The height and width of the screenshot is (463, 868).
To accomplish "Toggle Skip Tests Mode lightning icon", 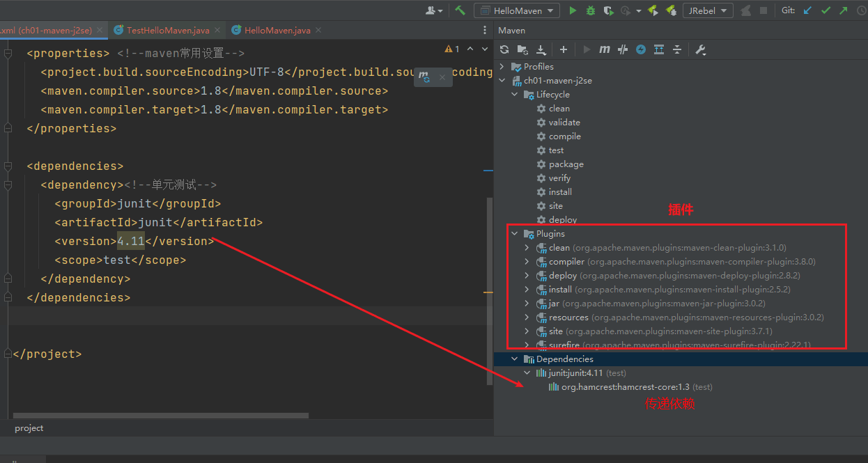I will (641, 49).
